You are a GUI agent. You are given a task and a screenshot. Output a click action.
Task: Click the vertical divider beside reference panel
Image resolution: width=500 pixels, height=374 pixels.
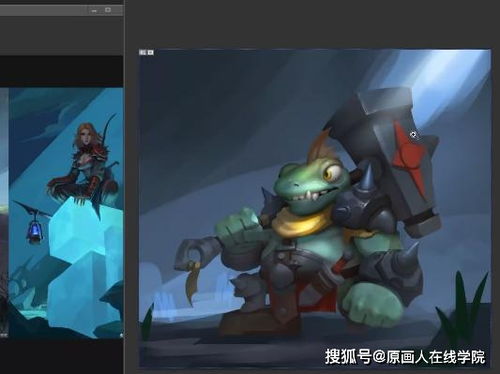[x=124, y=187]
